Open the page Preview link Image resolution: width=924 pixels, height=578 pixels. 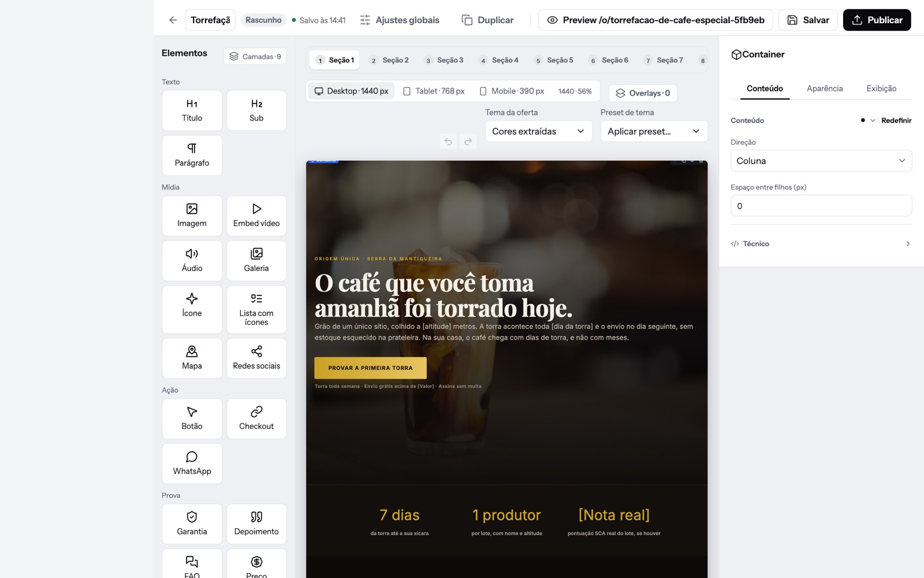point(655,20)
